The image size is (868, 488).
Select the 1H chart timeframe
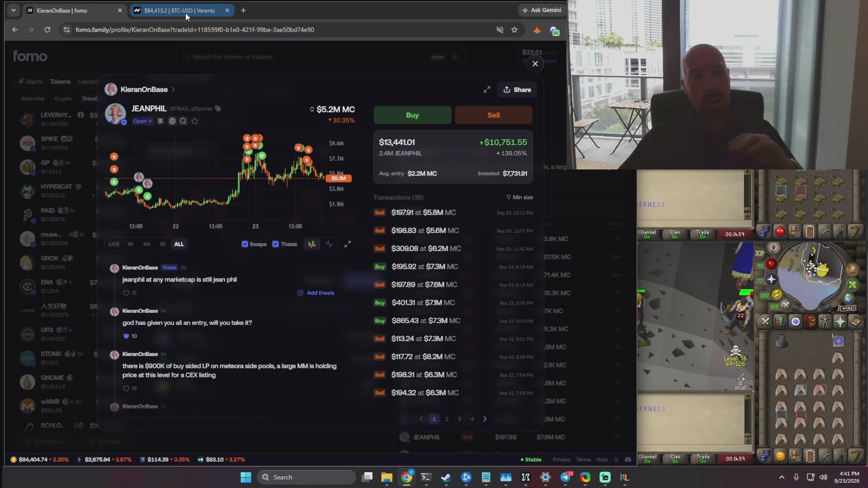(x=130, y=244)
